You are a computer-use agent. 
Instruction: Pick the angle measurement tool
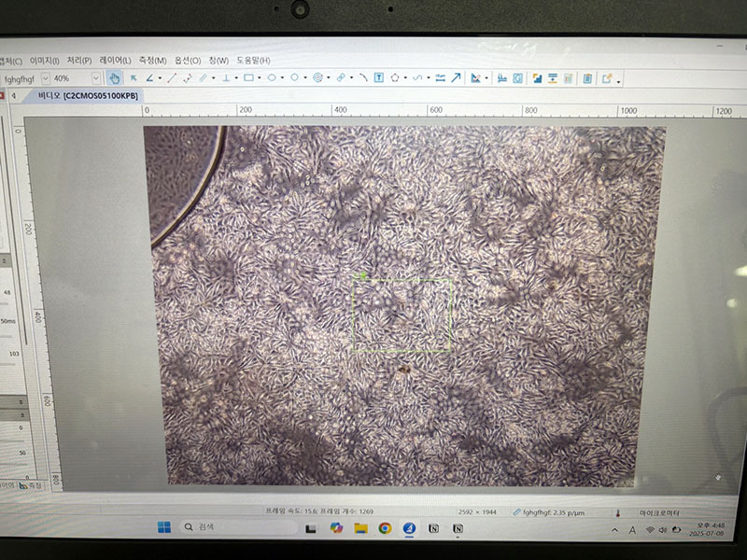149,78
